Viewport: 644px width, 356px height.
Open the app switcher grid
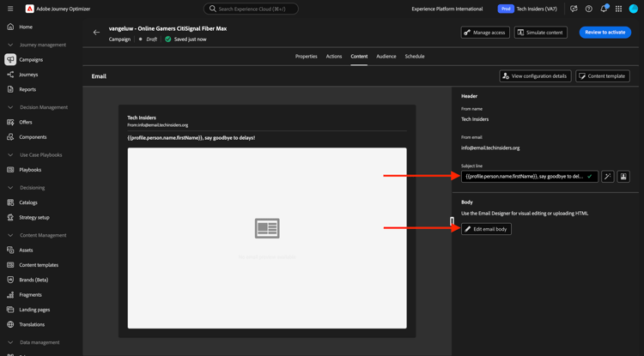click(618, 9)
